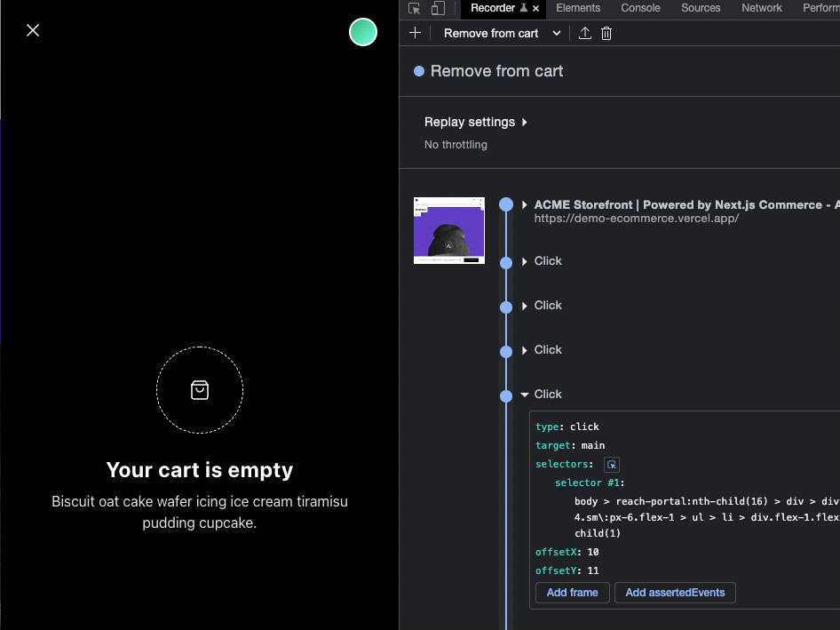Switch to the Console tab

pyautogui.click(x=640, y=8)
